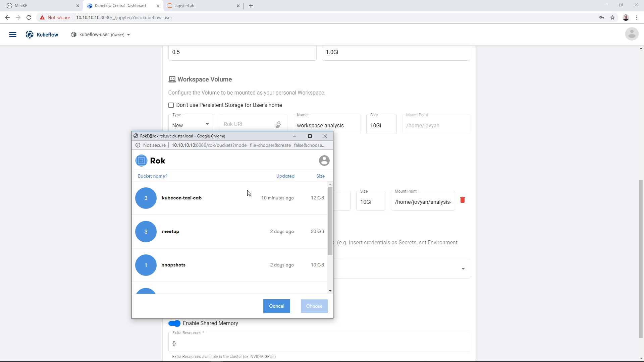Viewport: 644px width, 362px height.
Task: Open the Kubeflow hamburger menu
Action: 13,35
